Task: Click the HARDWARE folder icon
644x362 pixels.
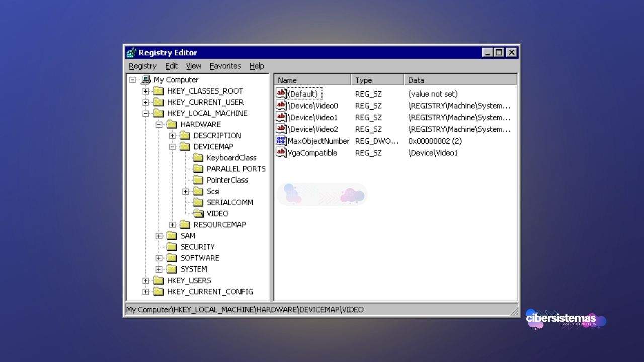Action: pyautogui.click(x=172, y=124)
